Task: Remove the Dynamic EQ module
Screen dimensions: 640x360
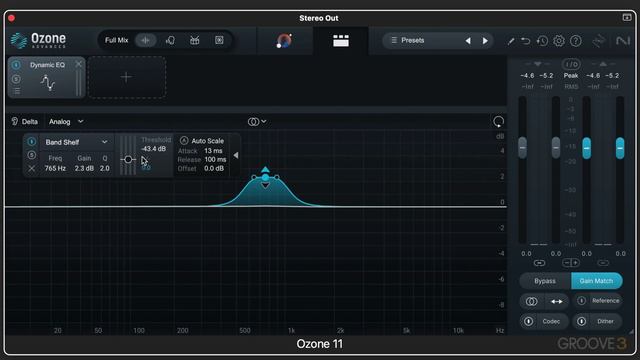Action: [78, 64]
